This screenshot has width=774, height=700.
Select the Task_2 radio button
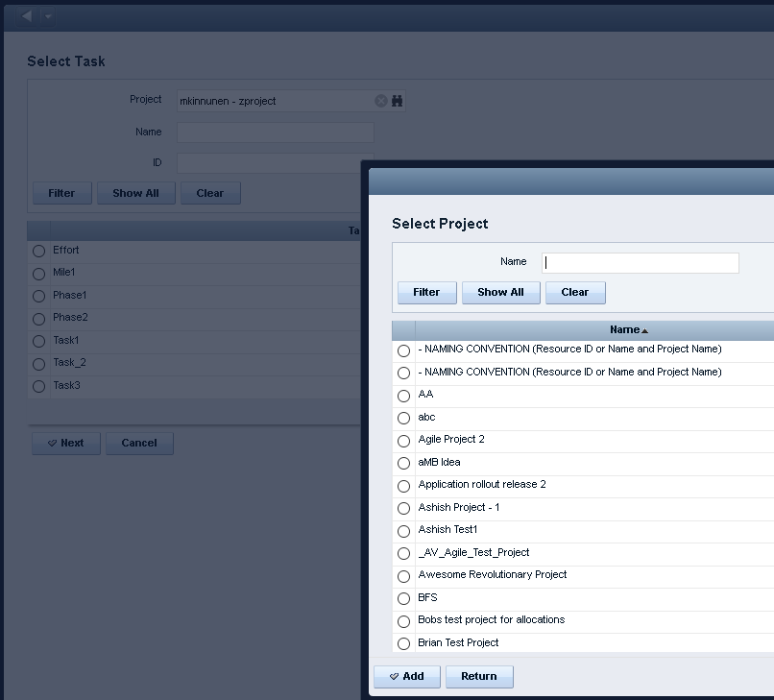pos(38,364)
